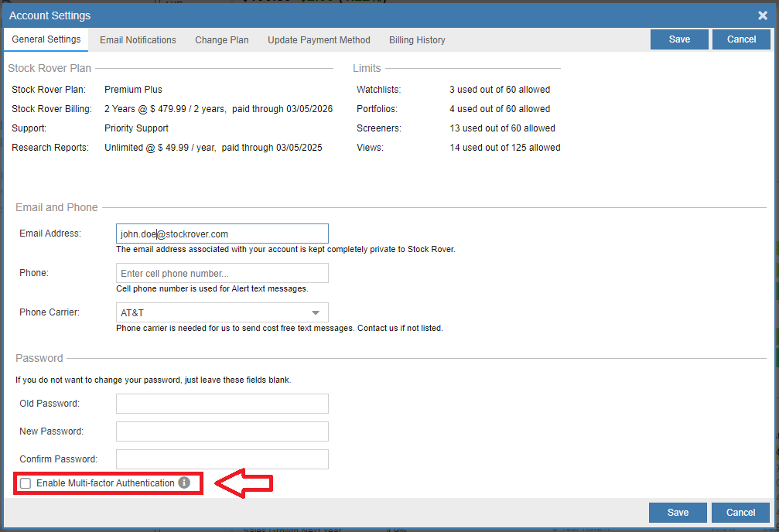Switch to the Email Notifications tab
This screenshot has width=779, height=532.
click(x=137, y=39)
